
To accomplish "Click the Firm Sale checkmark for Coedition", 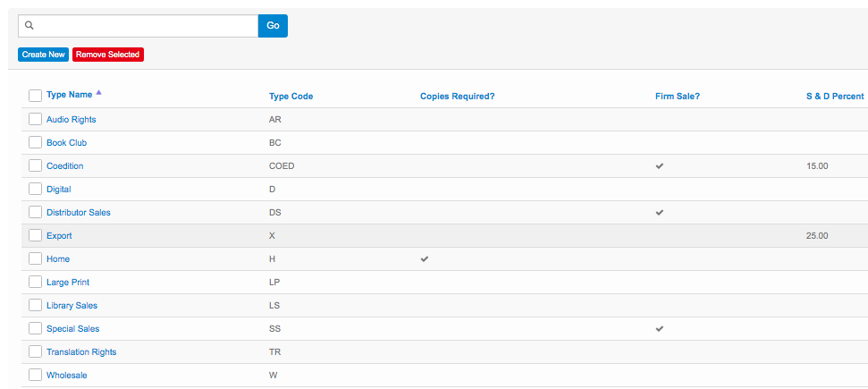I will pos(660,166).
